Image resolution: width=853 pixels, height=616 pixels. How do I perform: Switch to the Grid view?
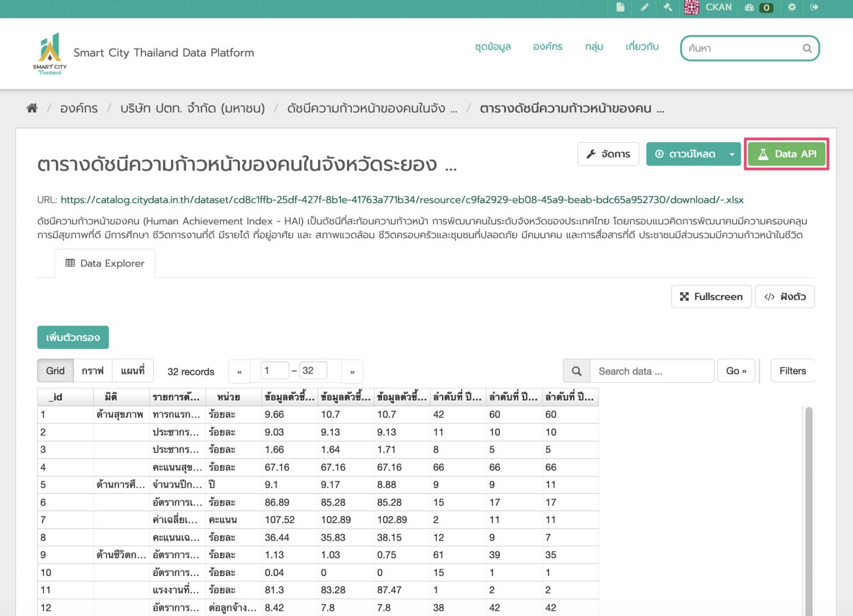coord(55,371)
